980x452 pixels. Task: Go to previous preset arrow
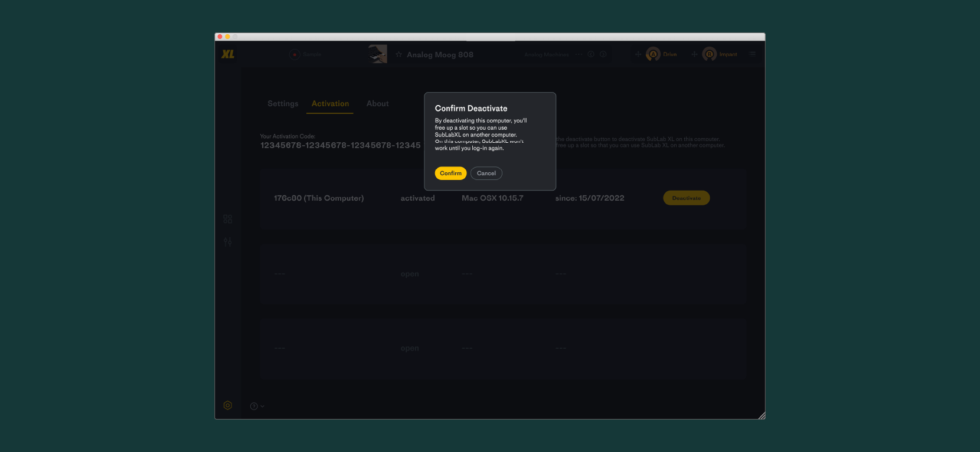591,54
